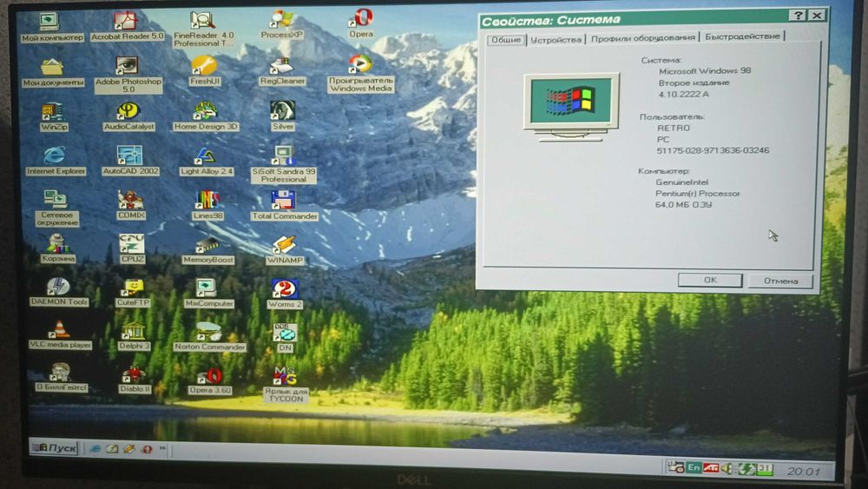Click the Windows 98 monitor logo image
Image resolution: width=868 pixels, height=489 pixels.
click(x=571, y=108)
